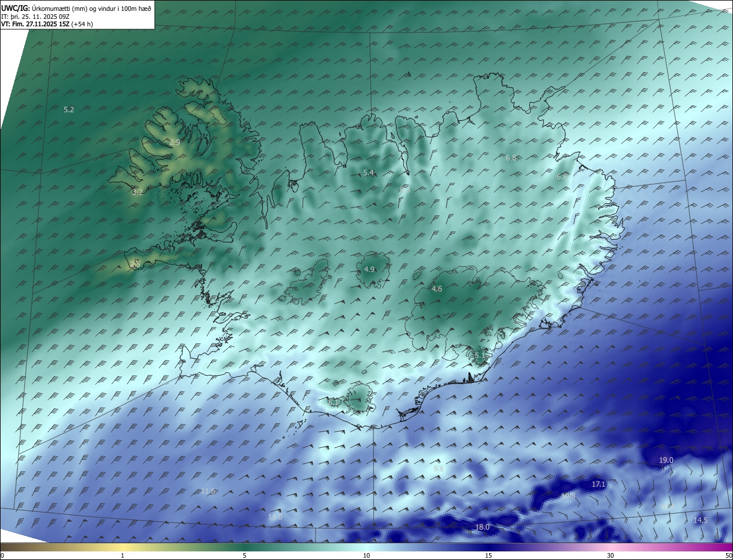Screen dimensions: 733x560
Task: Click the 17.1 precipitation value
Action: click(x=598, y=484)
